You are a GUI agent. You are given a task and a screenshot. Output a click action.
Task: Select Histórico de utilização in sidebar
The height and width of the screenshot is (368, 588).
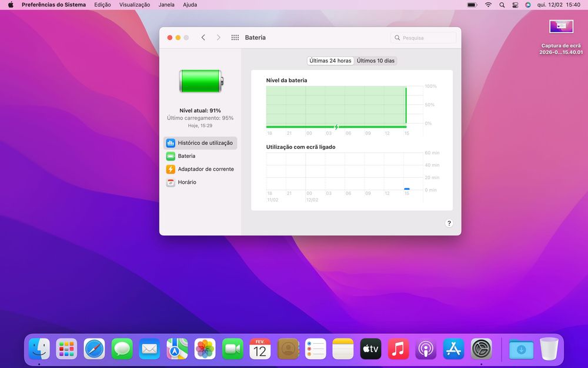click(x=201, y=143)
